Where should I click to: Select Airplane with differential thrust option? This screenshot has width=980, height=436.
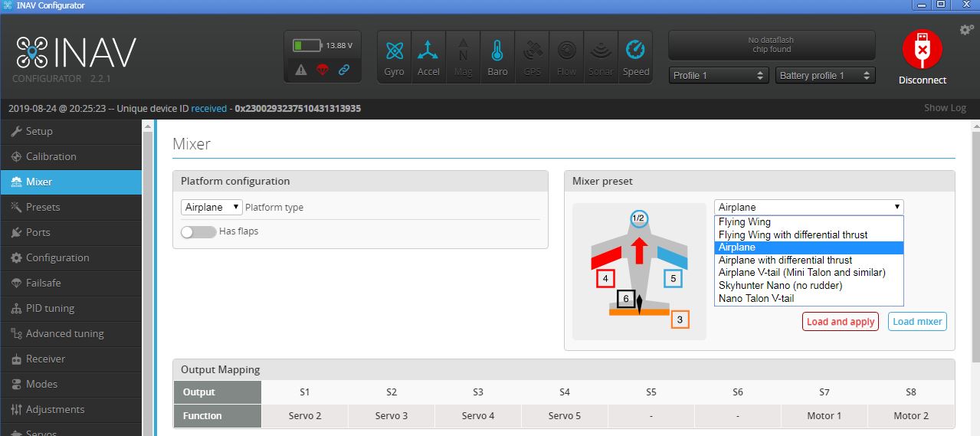809,260
